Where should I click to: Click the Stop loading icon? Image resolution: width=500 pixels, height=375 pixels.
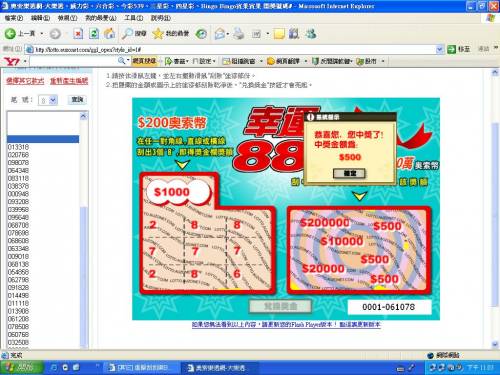[x=78, y=34]
